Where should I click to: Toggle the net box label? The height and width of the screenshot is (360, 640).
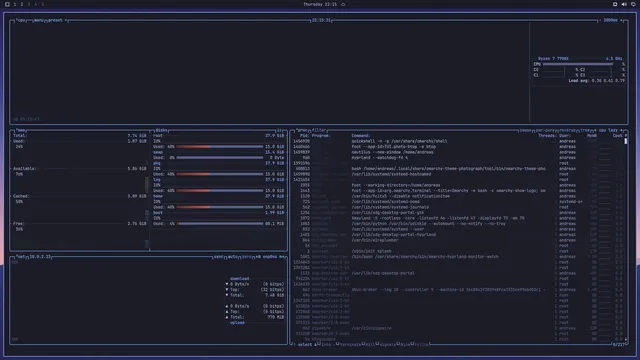pyautogui.click(x=20, y=257)
